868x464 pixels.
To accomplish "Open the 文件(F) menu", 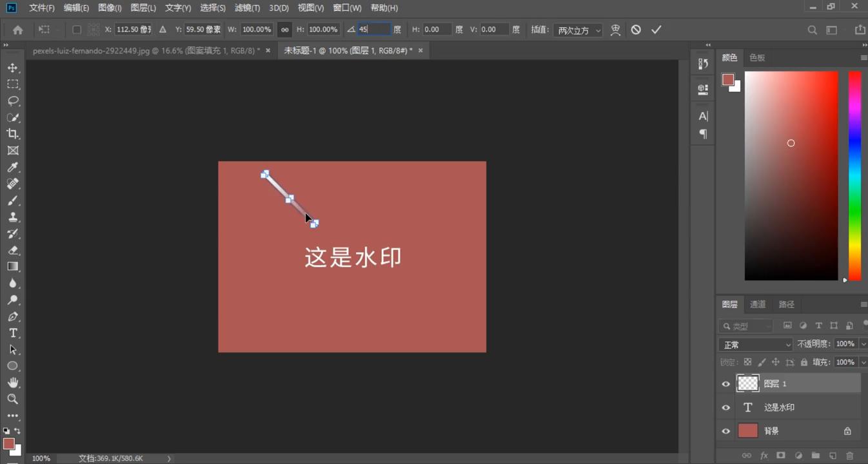I will click(x=42, y=8).
